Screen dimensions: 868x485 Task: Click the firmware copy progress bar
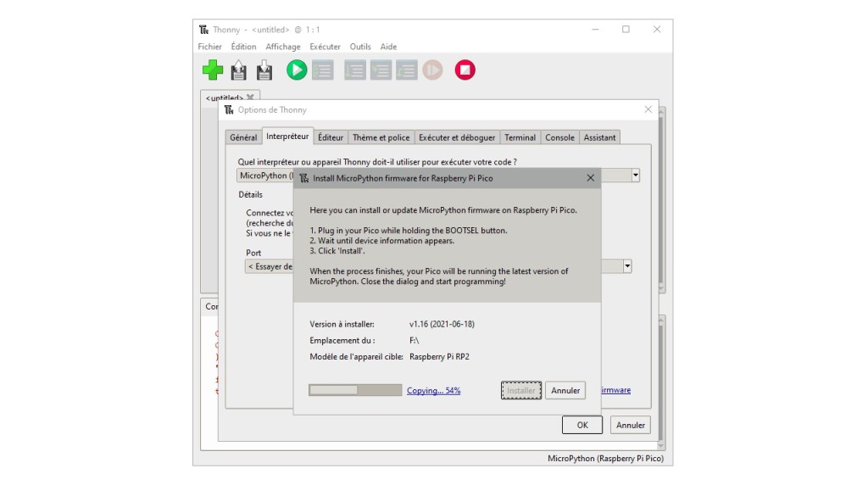tap(355, 390)
